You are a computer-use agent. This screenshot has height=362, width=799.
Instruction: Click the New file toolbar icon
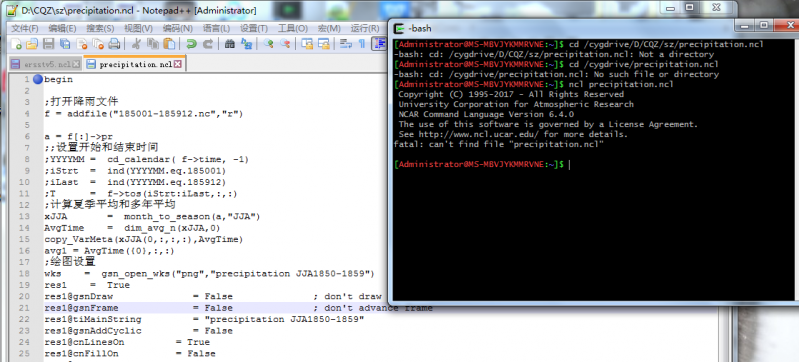[x=16, y=44]
